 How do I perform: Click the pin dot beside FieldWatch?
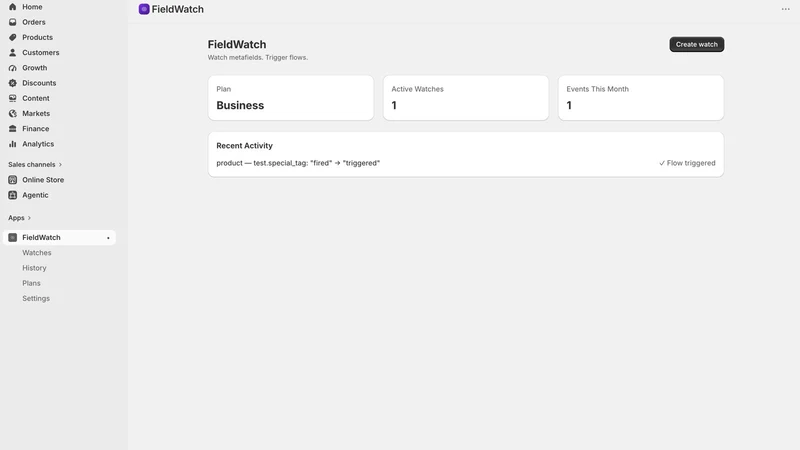click(108, 238)
